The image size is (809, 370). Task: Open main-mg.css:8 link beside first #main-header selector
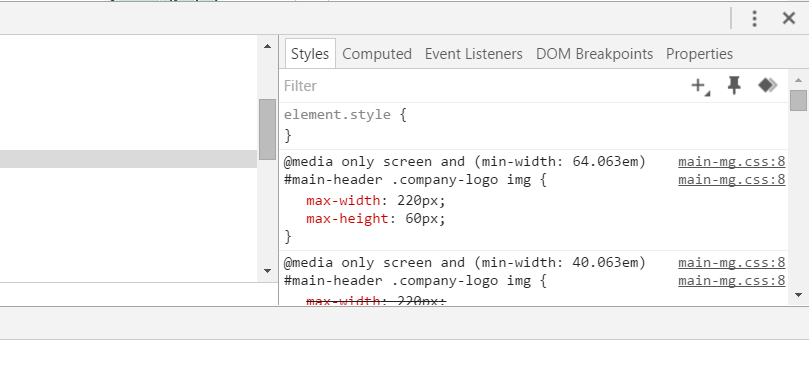point(732,180)
